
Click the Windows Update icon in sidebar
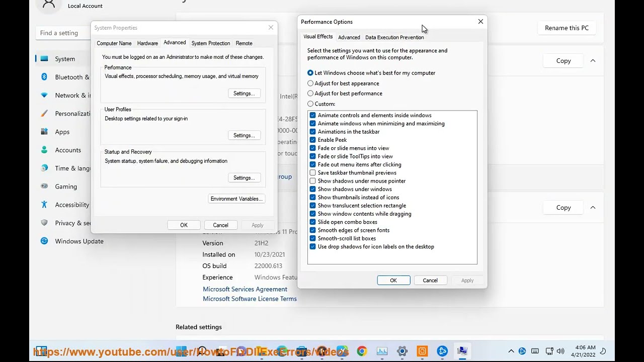44,241
